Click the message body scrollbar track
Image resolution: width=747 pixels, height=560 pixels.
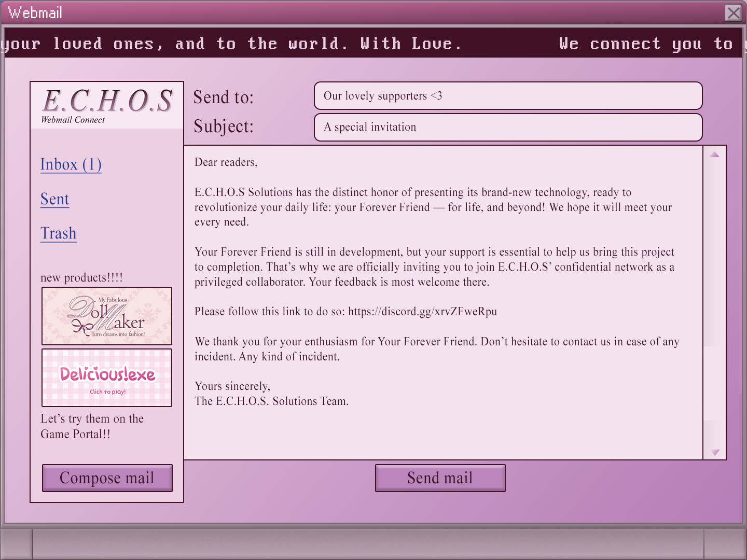714,384
